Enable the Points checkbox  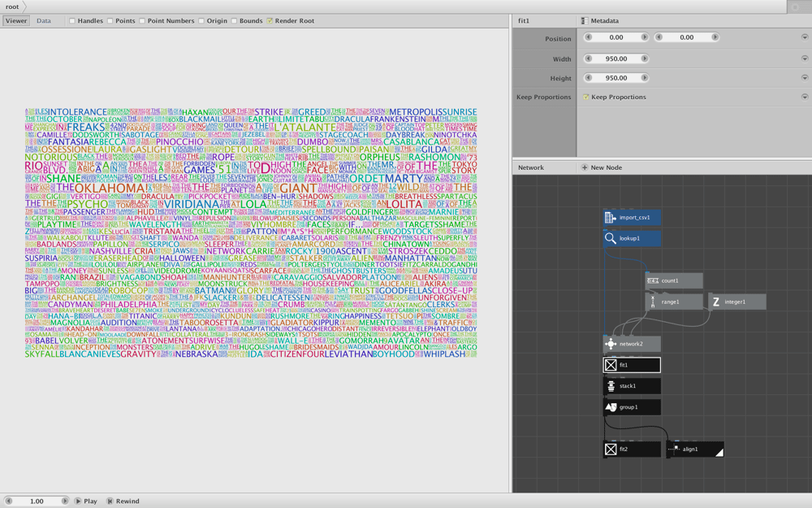[110, 21]
